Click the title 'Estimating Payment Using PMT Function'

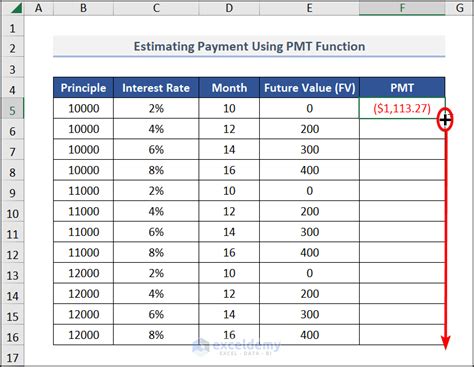click(x=249, y=46)
